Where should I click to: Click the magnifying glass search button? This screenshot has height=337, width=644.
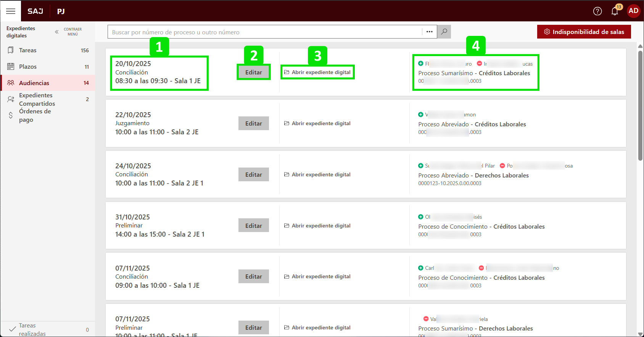tap(444, 32)
